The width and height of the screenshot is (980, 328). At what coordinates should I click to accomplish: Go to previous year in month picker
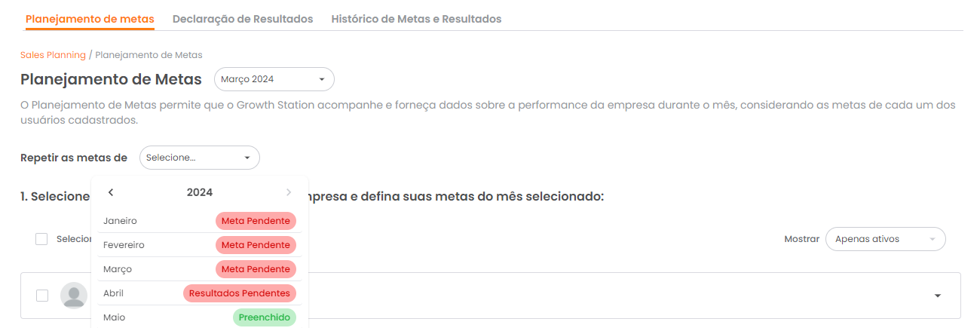pyautogui.click(x=111, y=192)
